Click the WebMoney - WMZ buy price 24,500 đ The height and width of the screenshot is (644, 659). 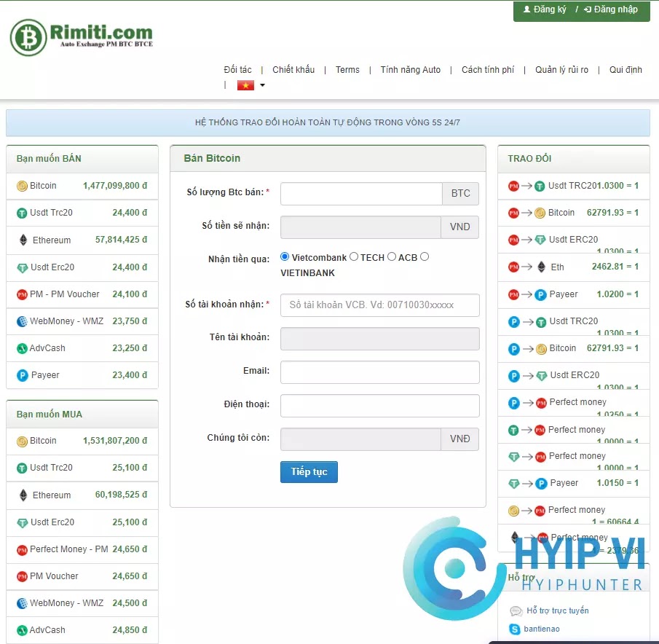130,603
